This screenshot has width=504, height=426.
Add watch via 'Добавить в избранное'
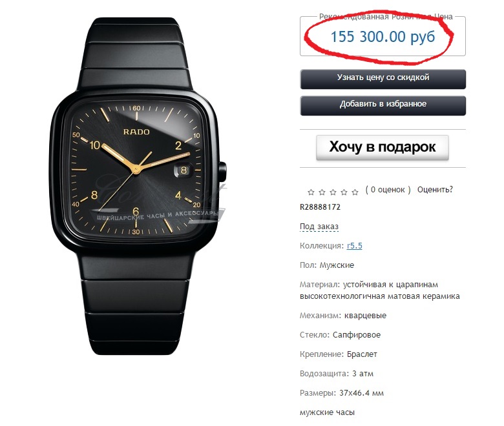click(x=383, y=106)
